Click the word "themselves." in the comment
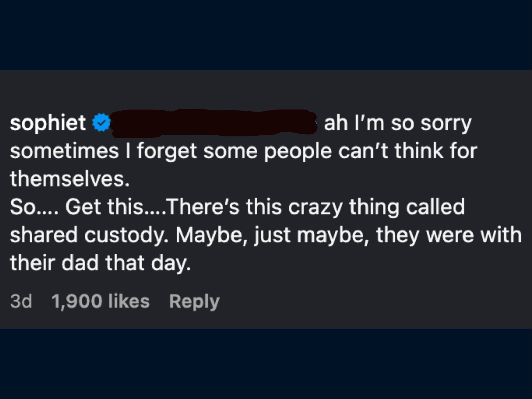The height and width of the screenshot is (399, 532). click(x=70, y=179)
